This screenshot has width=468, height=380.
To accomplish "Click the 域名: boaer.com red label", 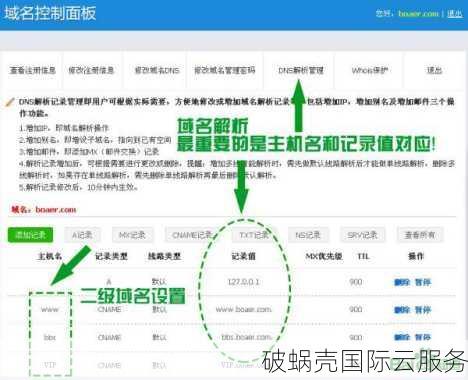I will click(x=44, y=209).
